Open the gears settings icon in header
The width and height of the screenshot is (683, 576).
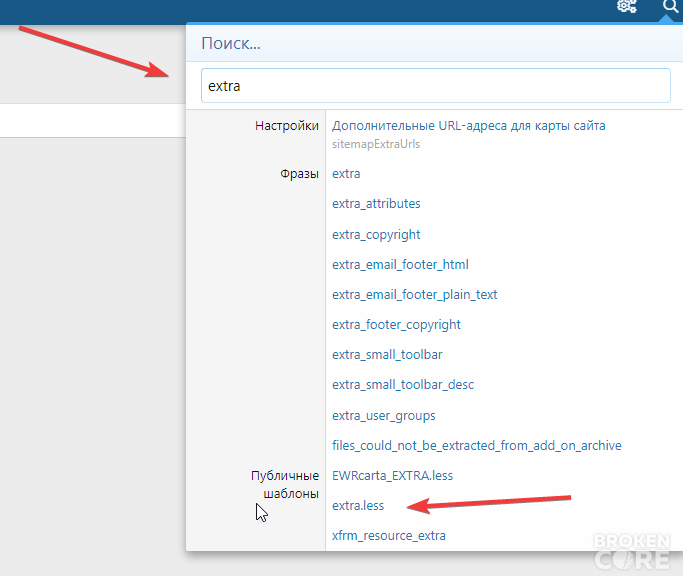(x=627, y=6)
